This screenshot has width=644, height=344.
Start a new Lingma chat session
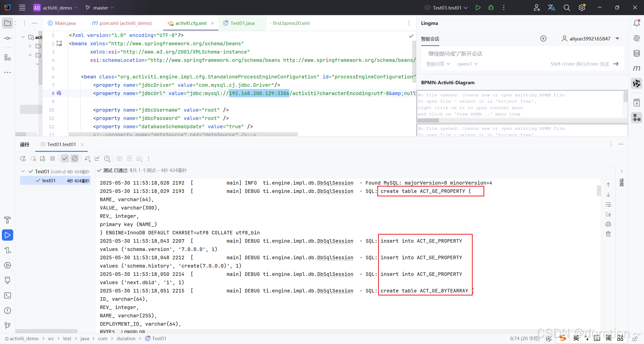pyautogui.click(x=543, y=38)
